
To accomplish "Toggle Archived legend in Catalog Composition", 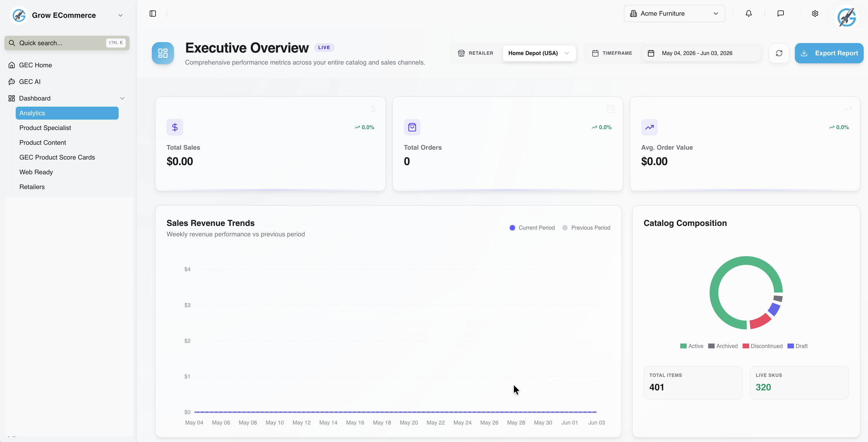I will [x=722, y=346].
